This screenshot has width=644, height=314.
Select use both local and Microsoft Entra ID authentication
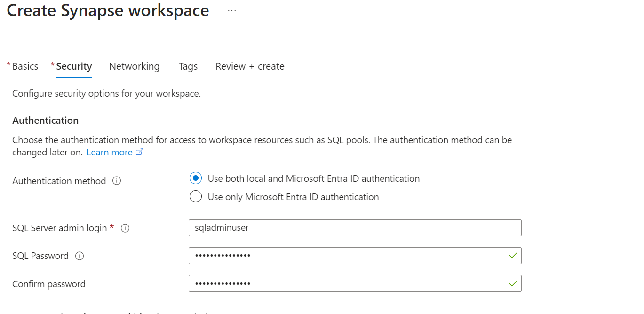point(195,178)
